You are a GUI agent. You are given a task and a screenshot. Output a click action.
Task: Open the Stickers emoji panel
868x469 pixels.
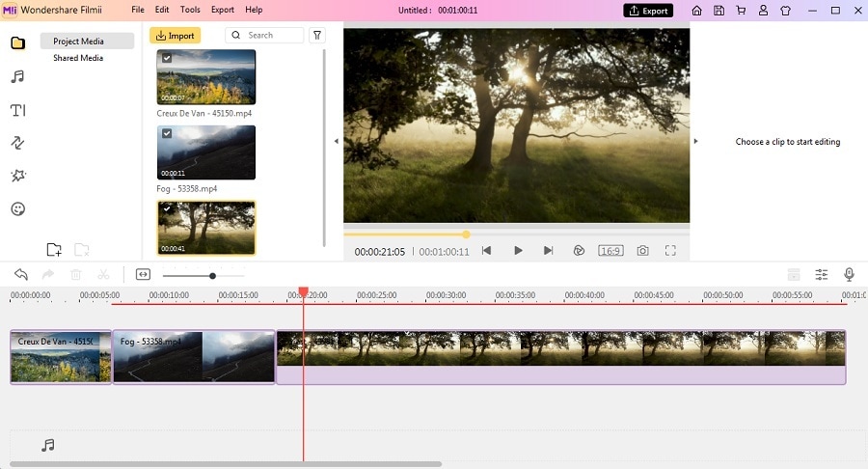pos(17,208)
